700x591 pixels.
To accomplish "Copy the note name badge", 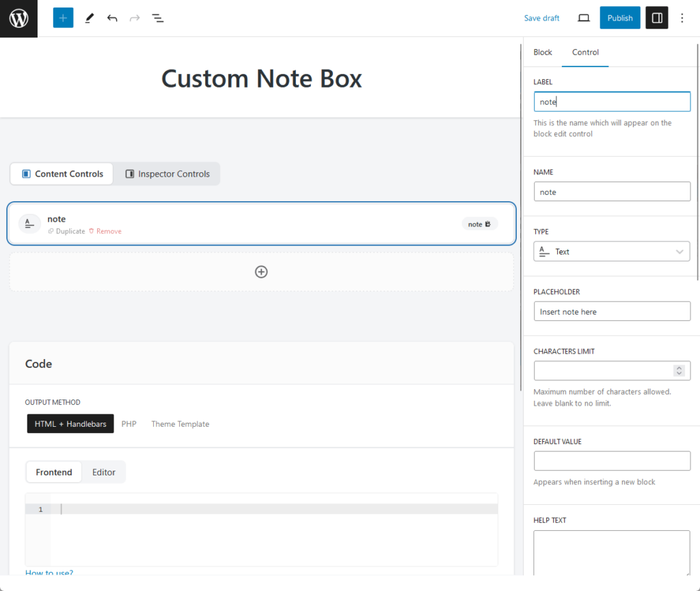I will pos(479,224).
